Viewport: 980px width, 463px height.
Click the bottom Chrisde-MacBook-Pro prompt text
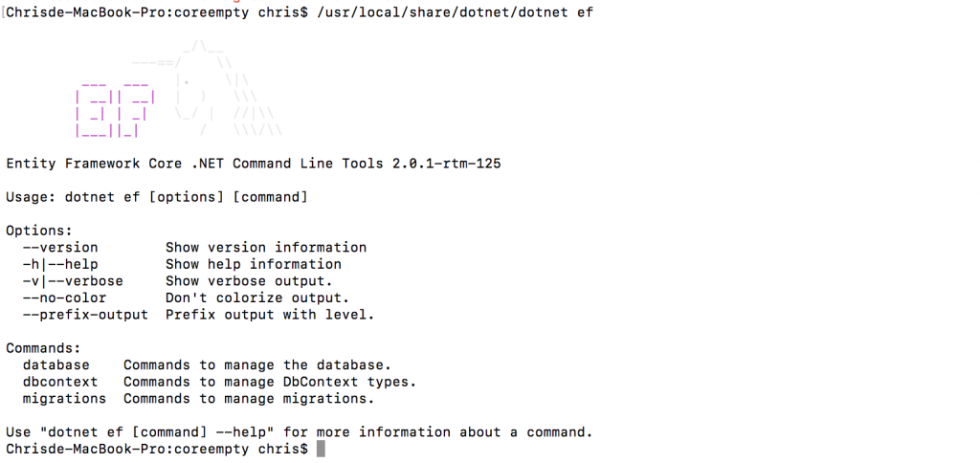tap(157, 450)
